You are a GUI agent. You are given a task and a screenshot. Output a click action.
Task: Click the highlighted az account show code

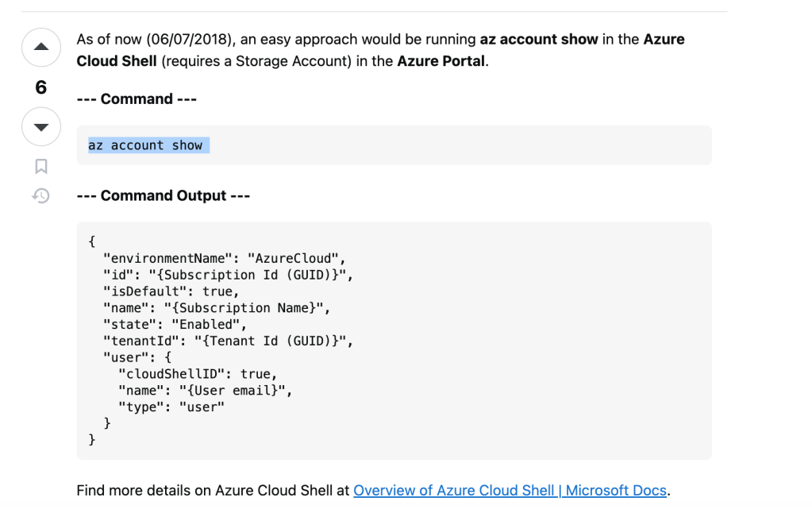(148, 145)
